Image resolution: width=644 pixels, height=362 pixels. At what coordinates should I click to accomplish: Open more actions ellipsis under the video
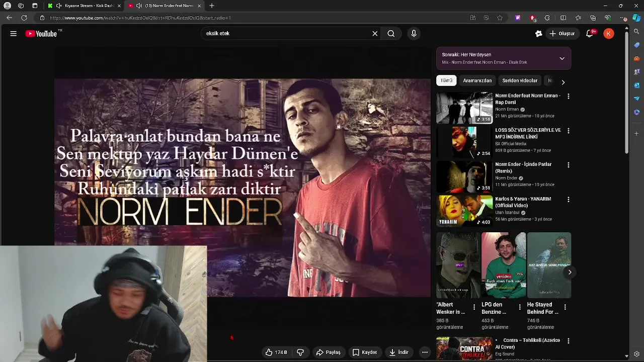click(425, 352)
